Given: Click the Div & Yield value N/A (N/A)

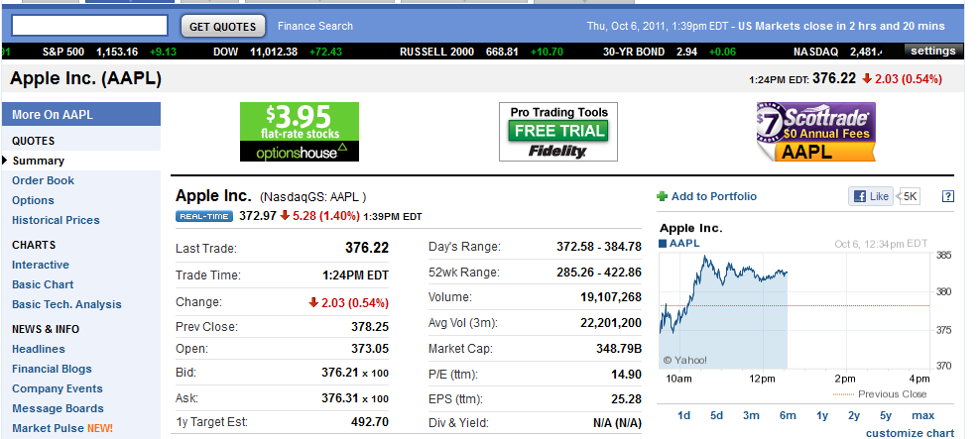Looking at the screenshot, I should click(x=617, y=423).
